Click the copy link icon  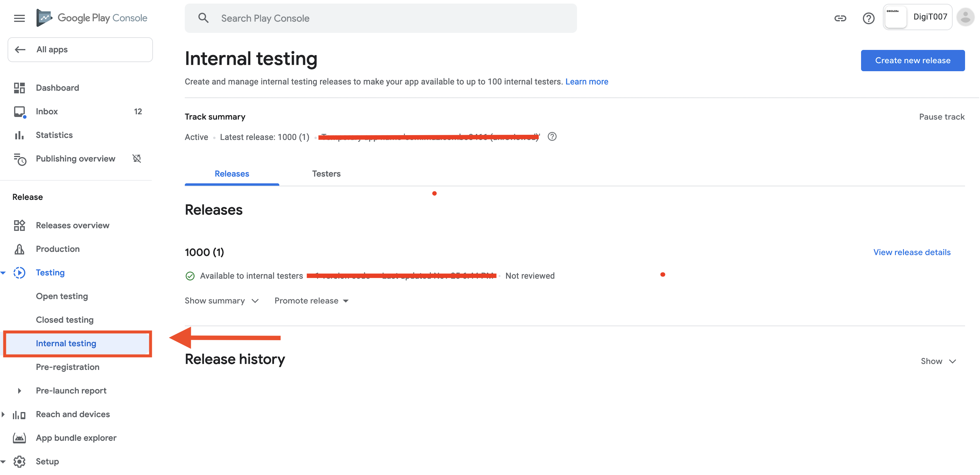[840, 18]
